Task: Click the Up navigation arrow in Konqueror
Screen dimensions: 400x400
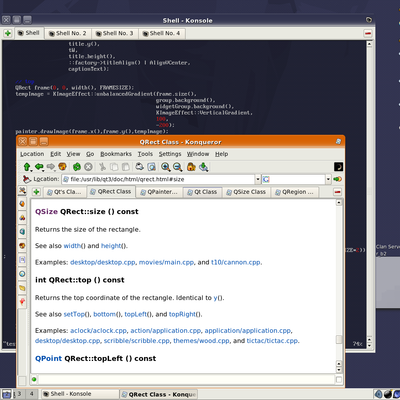Action: click(x=27, y=167)
